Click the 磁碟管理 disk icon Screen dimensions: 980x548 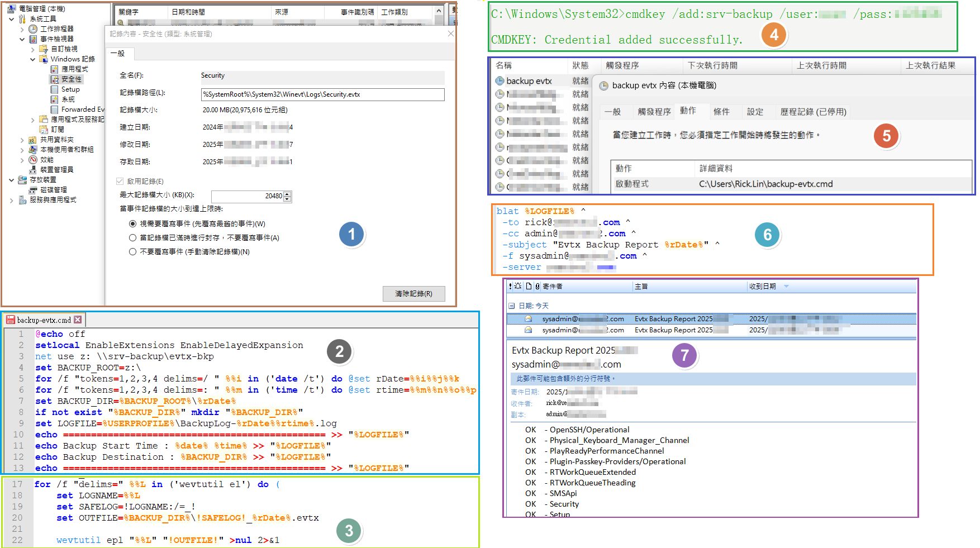click(x=33, y=190)
